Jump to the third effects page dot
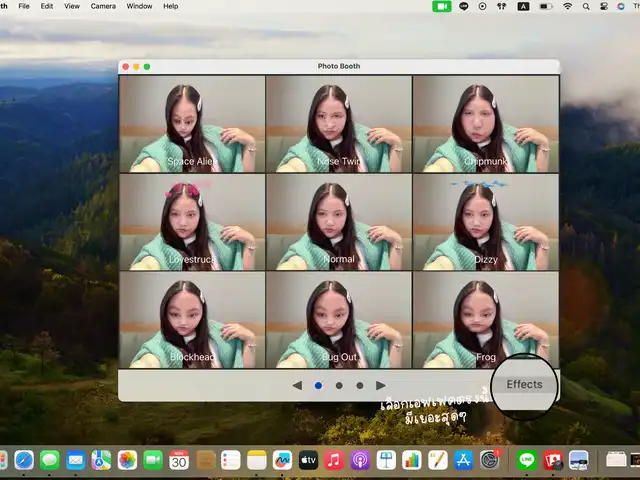This screenshot has height=480, width=640. pos(360,385)
